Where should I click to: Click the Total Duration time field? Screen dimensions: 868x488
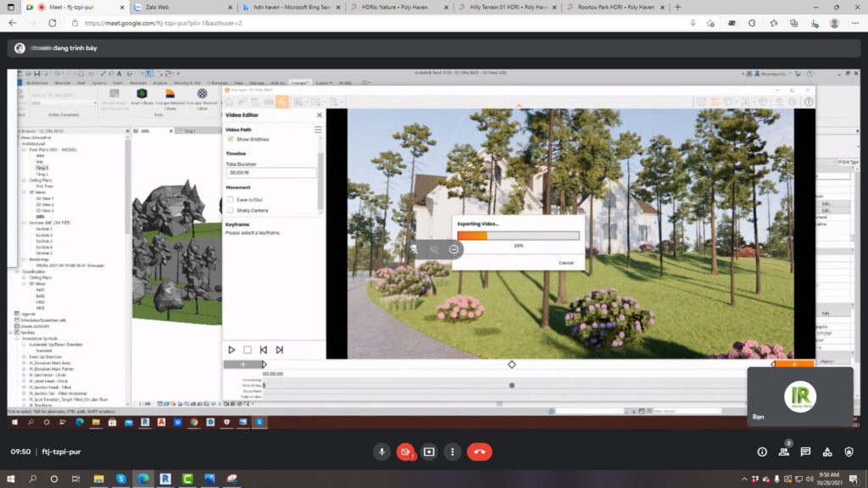[270, 173]
